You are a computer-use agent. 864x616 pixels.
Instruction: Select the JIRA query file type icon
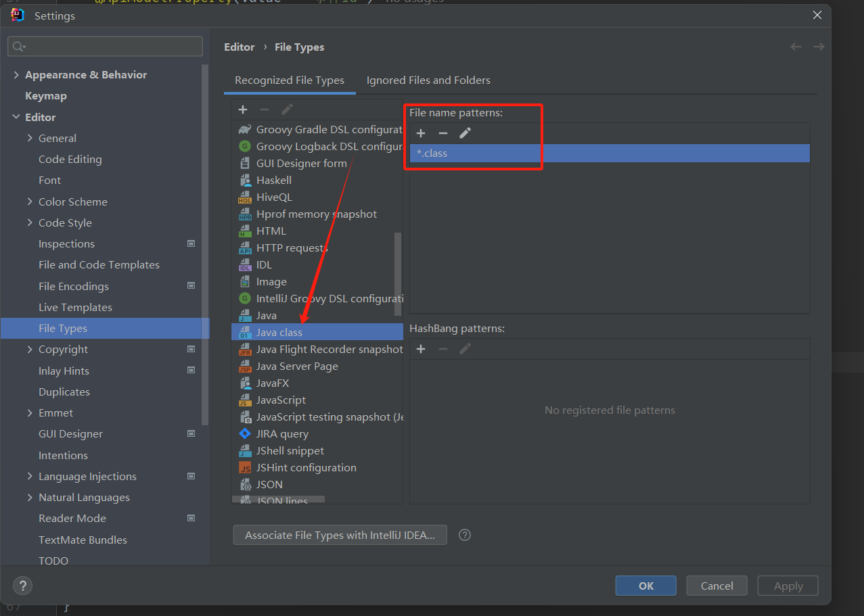pos(245,434)
